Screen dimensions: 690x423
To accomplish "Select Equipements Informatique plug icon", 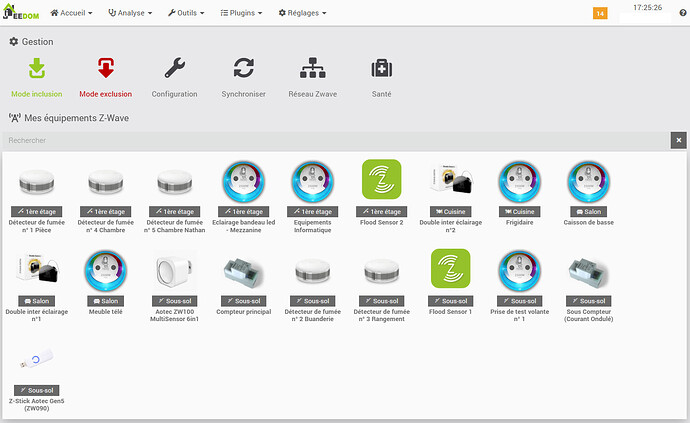I will pos(312,181).
